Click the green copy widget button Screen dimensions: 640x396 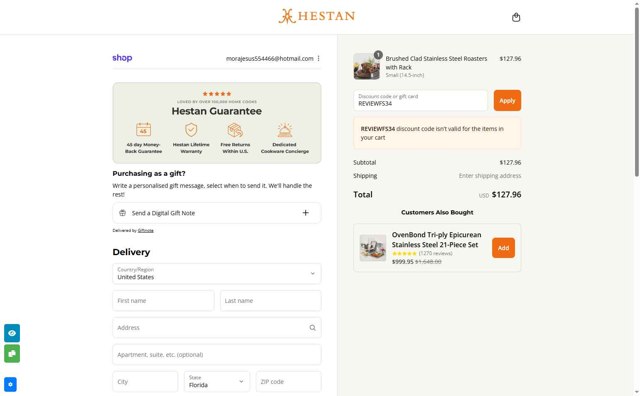click(12, 354)
